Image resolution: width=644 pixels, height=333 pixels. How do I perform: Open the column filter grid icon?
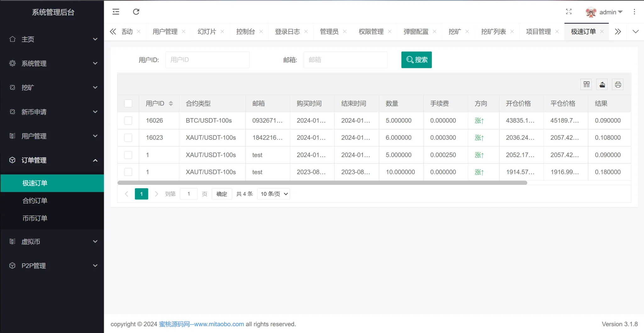click(586, 85)
